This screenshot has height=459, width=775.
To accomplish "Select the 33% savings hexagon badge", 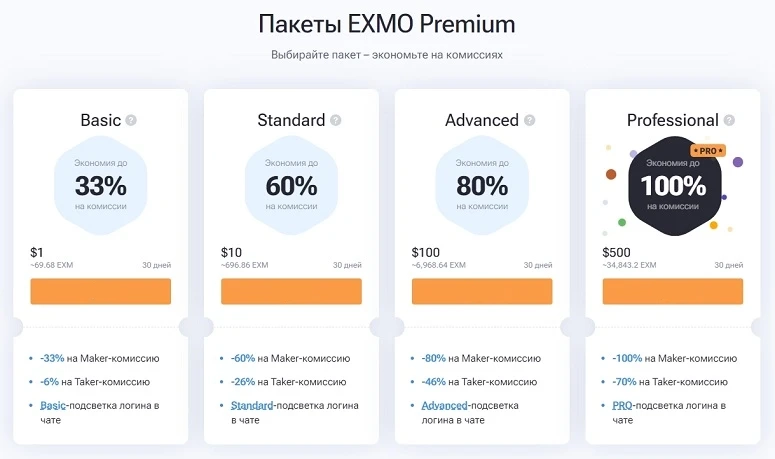I will click(100, 183).
